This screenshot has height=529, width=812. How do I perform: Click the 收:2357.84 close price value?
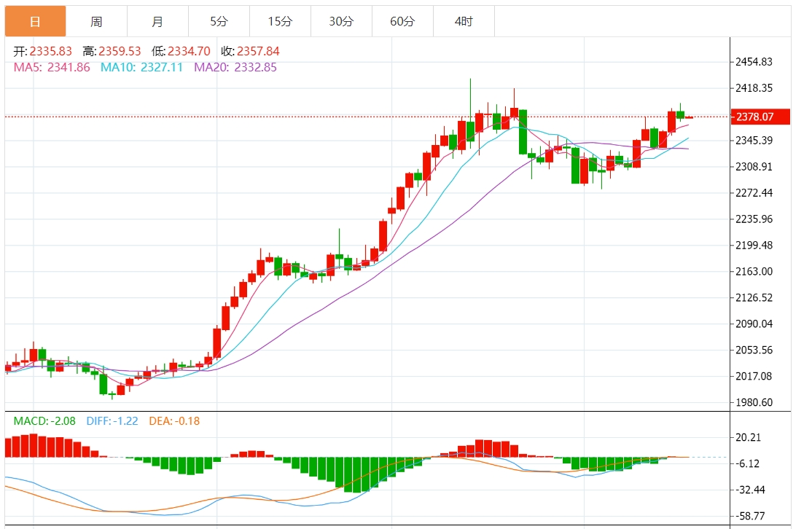point(250,51)
